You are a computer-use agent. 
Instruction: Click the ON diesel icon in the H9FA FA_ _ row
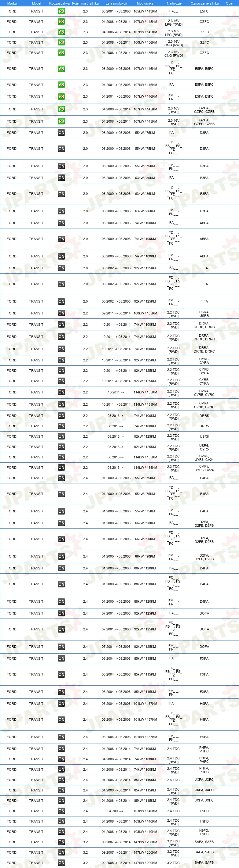tap(61, 704)
